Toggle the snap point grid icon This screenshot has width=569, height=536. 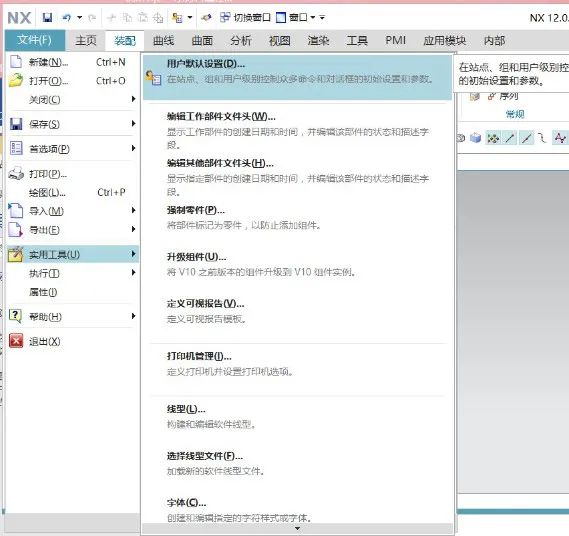493,138
